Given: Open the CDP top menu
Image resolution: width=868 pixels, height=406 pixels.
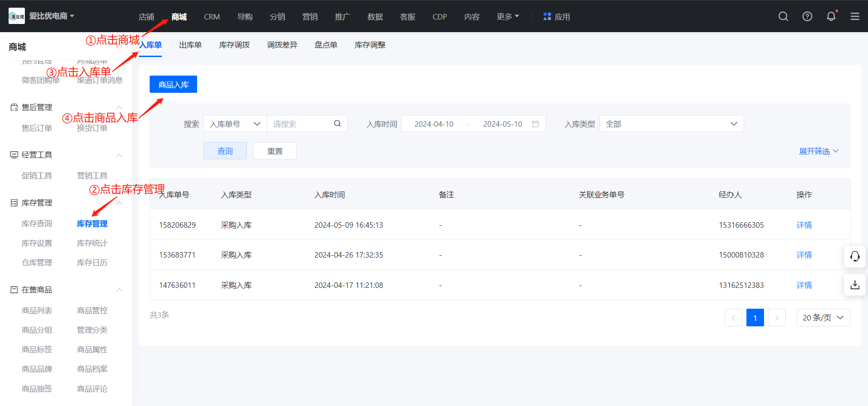Looking at the screenshot, I should (x=440, y=17).
